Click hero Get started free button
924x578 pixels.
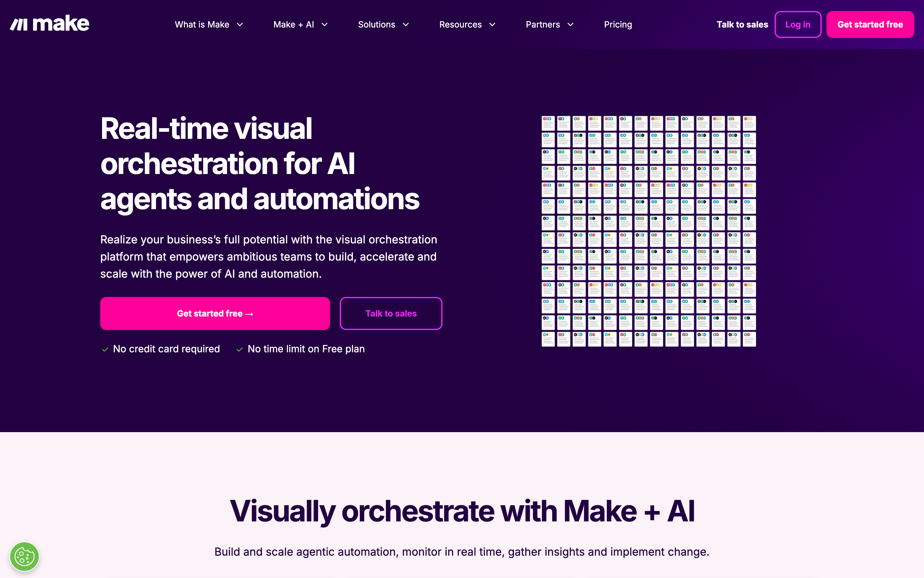point(215,313)
